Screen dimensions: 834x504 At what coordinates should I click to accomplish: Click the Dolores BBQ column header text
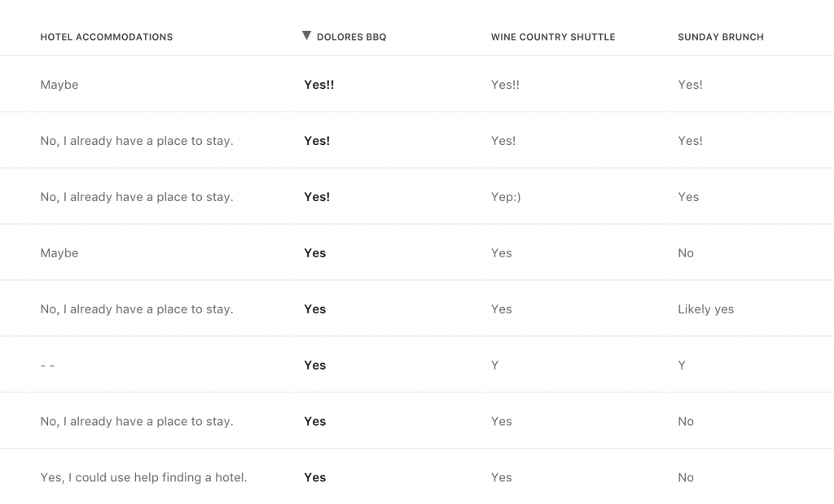coord(352,37)
